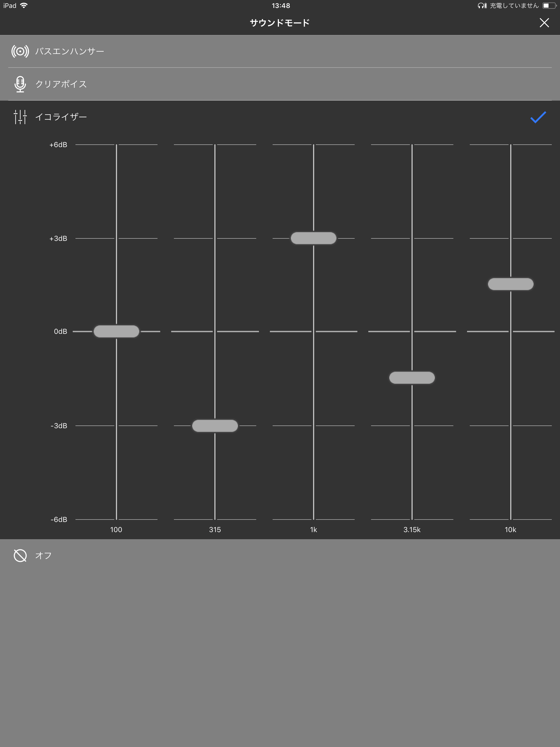Click the 315 Hz slider handle
The width and height of the screenshot is (560, 747).
(215, 425)
